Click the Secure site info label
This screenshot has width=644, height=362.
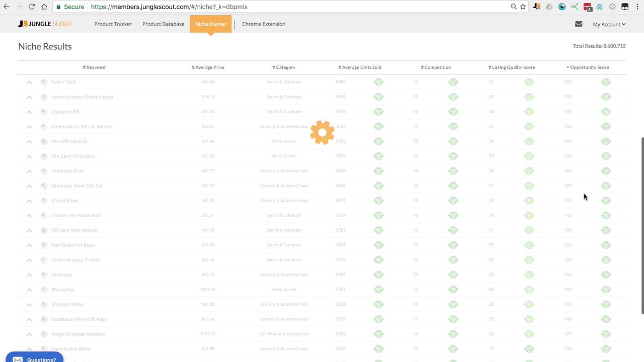[70, 7]
